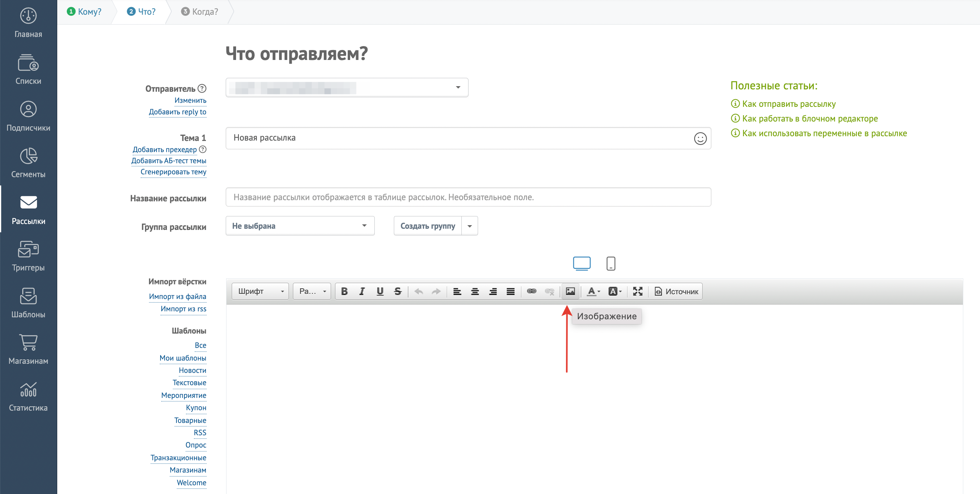Click Добавить reply to link
Image resolution: width=980 pixels, height=494 pixels.
[x=178, y=112]
